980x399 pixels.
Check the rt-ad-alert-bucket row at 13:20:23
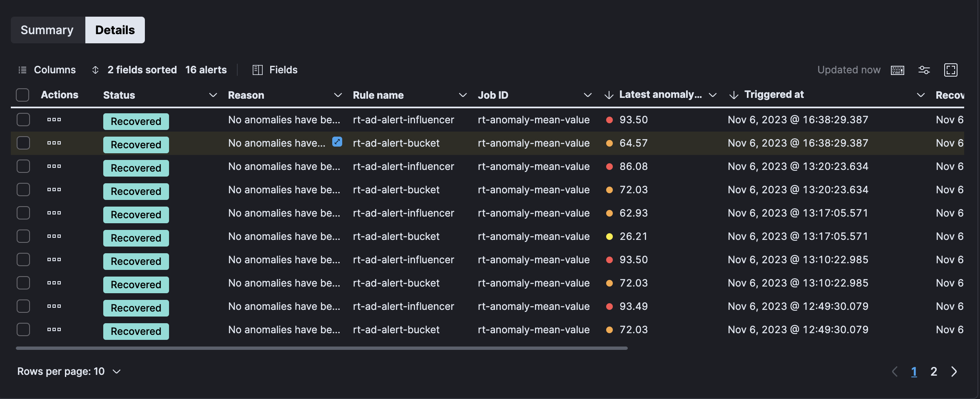[23, 190]
